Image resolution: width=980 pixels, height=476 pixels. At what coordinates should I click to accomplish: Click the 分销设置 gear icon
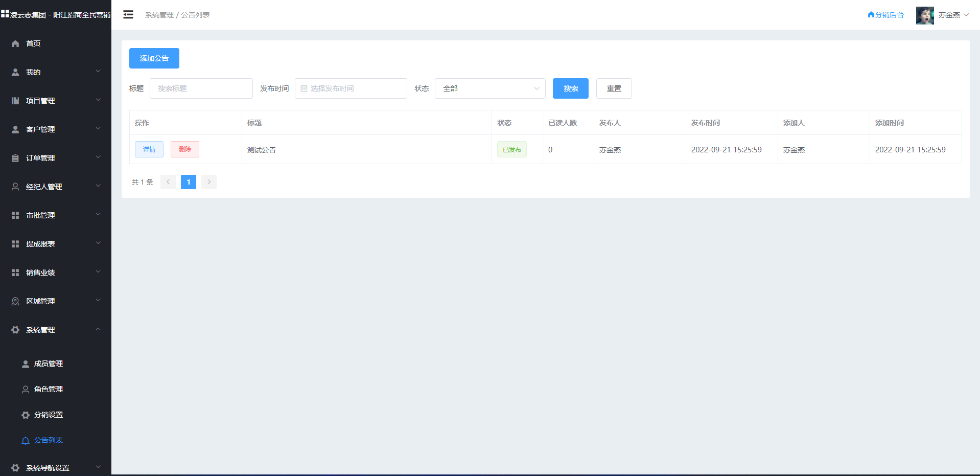pyautogui.click(x=26, y=415)
